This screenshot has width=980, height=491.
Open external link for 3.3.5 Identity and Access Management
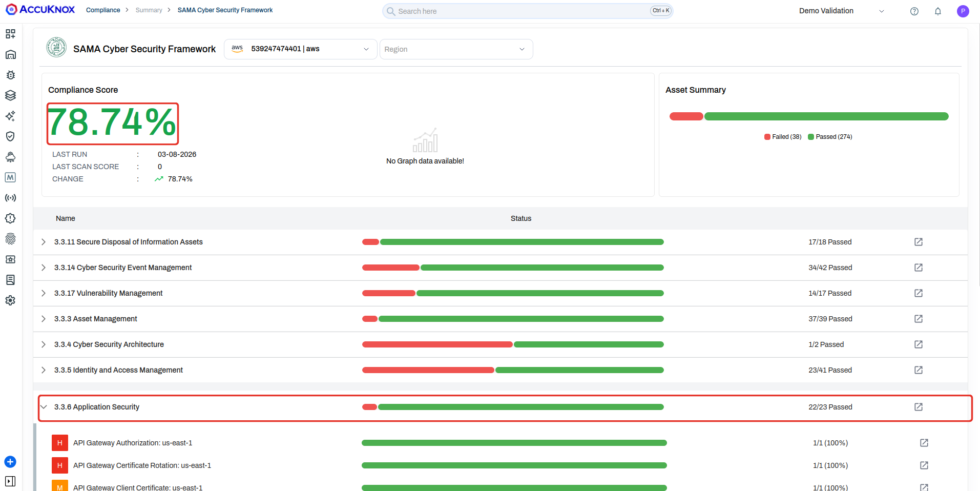919,370
